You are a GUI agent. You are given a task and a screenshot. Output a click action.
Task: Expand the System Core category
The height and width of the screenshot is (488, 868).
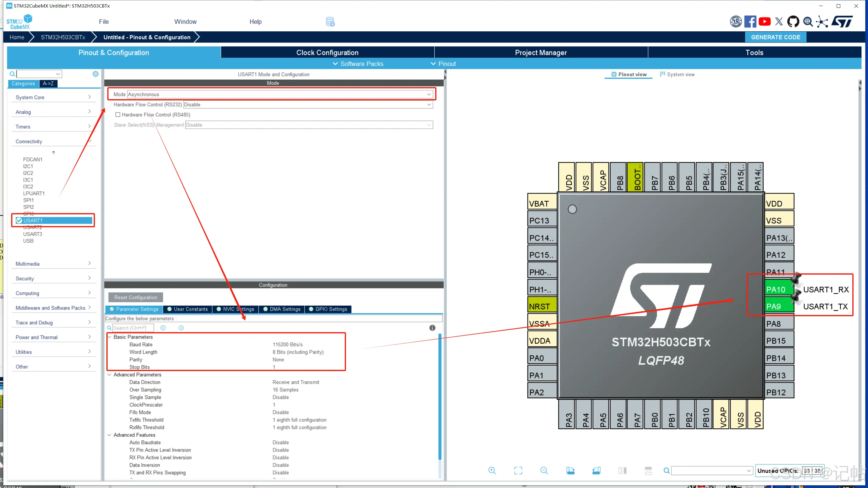pos(53,97)
